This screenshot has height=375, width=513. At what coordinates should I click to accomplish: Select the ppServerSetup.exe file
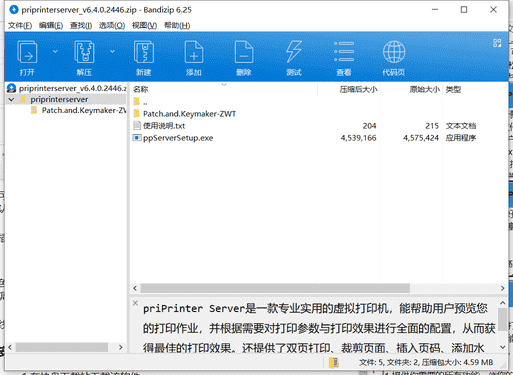[178, 138]
